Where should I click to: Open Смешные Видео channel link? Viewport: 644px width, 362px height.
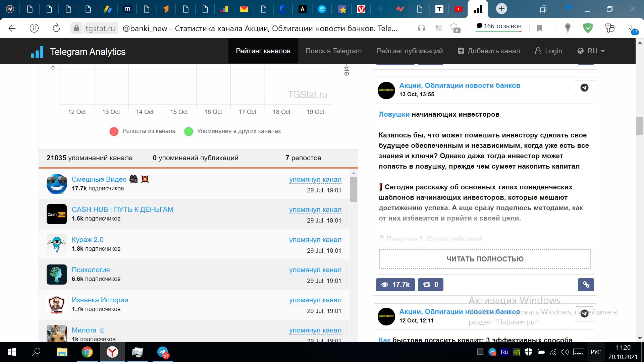tap(99, 179)
